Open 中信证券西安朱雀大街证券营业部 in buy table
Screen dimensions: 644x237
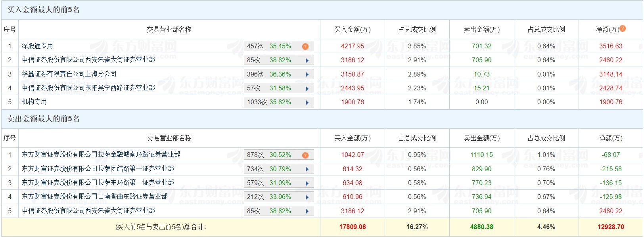click(88, 60)
